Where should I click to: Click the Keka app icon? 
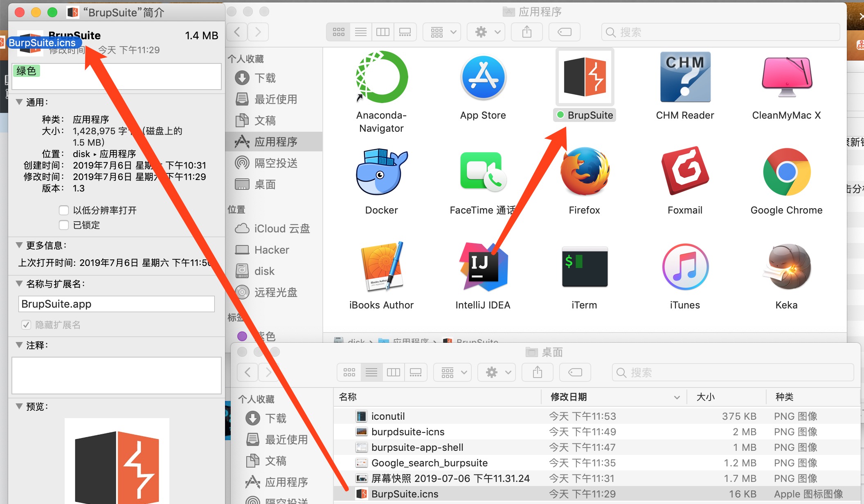(x=786, y=267)
